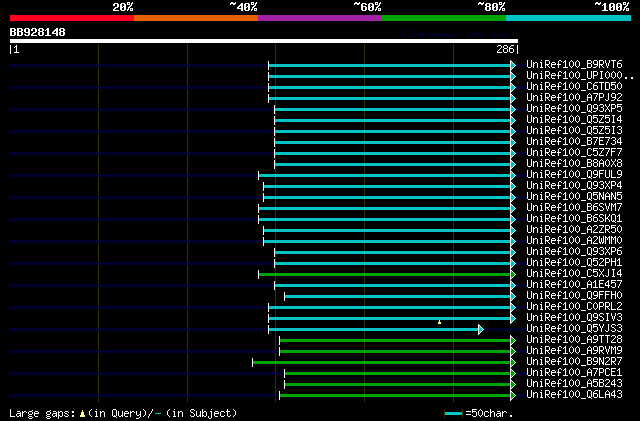Select the UniRef100_A5B243 label
This screenshot has height=421, width=640.
point(574,384)
